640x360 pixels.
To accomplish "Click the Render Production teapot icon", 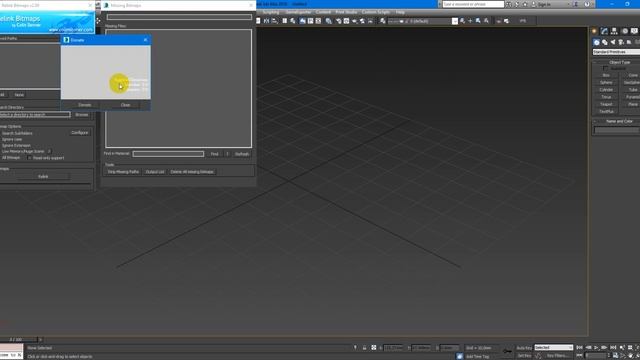I will point(354,21).
